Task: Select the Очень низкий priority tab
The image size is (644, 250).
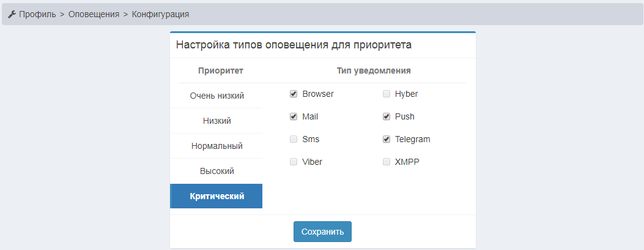Action: point(217,96)
